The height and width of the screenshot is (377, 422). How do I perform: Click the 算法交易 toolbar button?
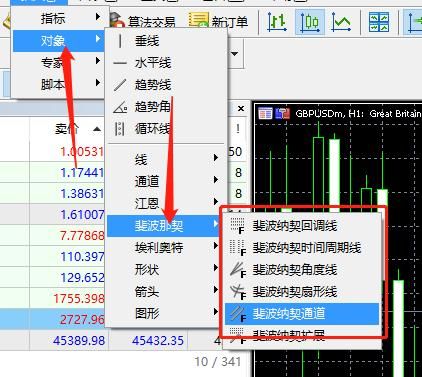pyautogui.click(x=143, y=22)
